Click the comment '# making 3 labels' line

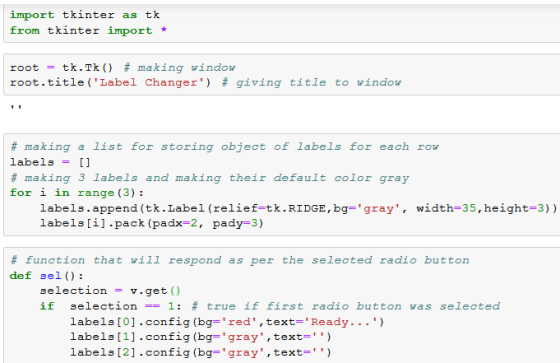click(x=209, y=178)
